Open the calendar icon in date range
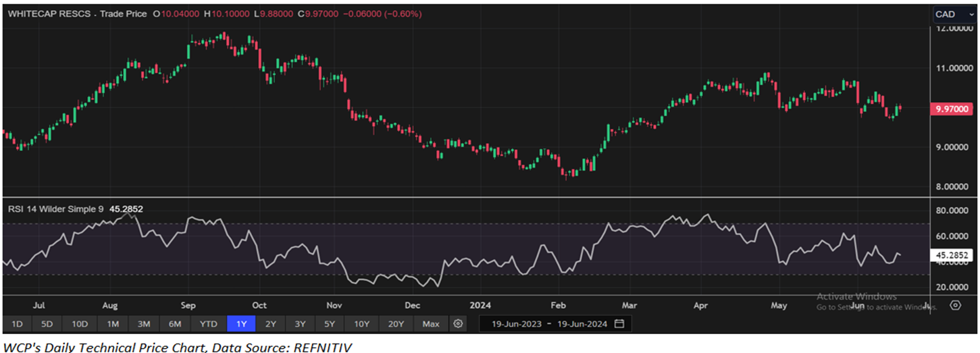Viewport: 980px width, 353px height. tap(619, 324)
